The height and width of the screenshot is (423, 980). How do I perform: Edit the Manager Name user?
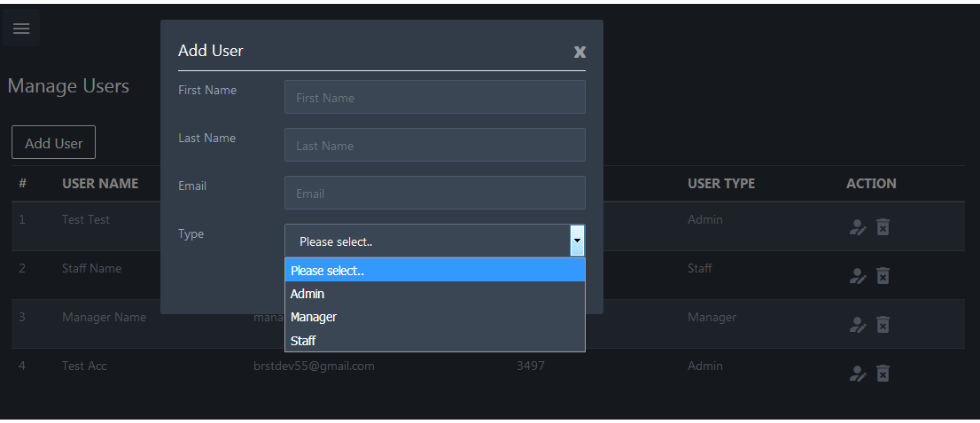tap(857, 324)
